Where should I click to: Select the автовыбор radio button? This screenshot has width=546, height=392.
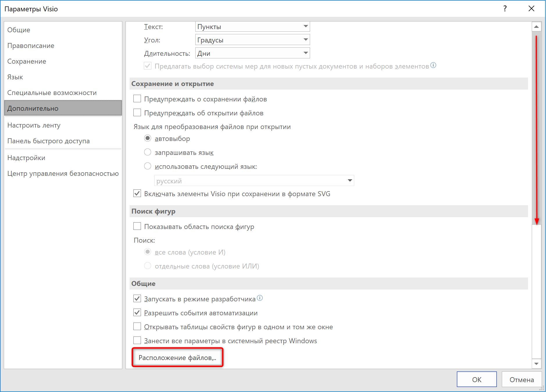(x=148, y=138)
